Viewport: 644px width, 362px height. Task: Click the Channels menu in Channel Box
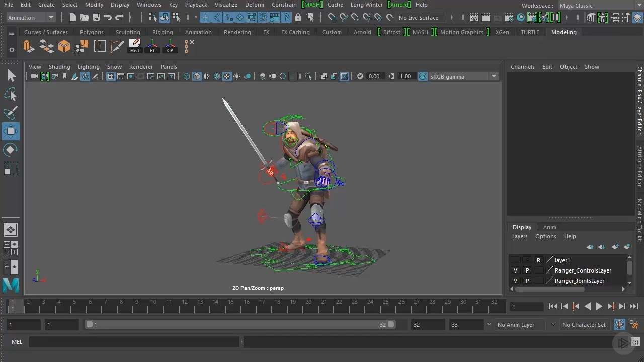coord(523,67)
